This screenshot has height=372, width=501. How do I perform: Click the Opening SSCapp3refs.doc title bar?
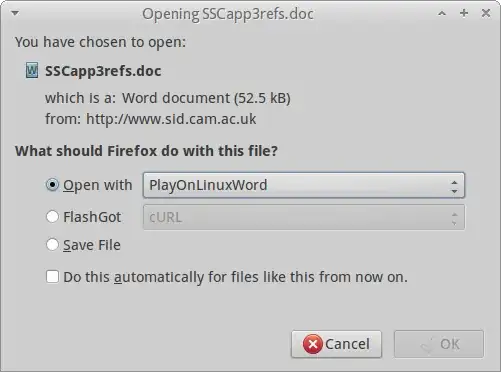coord(228,14)
